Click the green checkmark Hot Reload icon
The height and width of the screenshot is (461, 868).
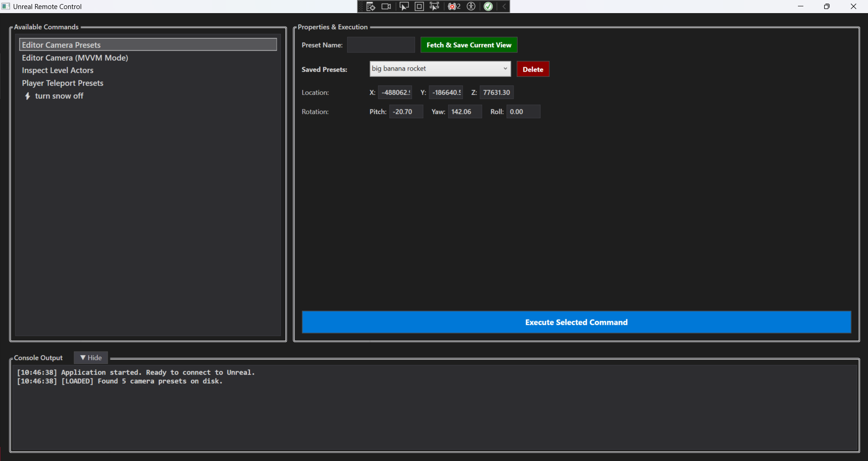coord(488,6)
